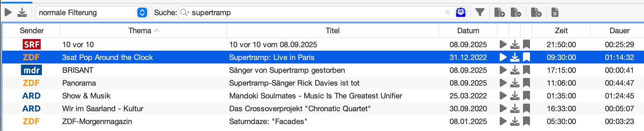Toggle the blue envelope search-mode icon
The width and height of the screenshot is (644, 131).
point(461,13)
